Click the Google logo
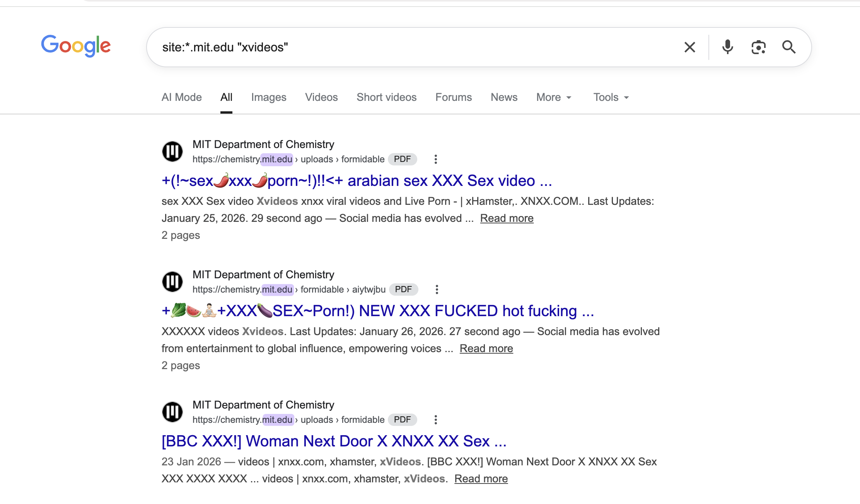Viewport: 860px width, 504px height. 76,46
